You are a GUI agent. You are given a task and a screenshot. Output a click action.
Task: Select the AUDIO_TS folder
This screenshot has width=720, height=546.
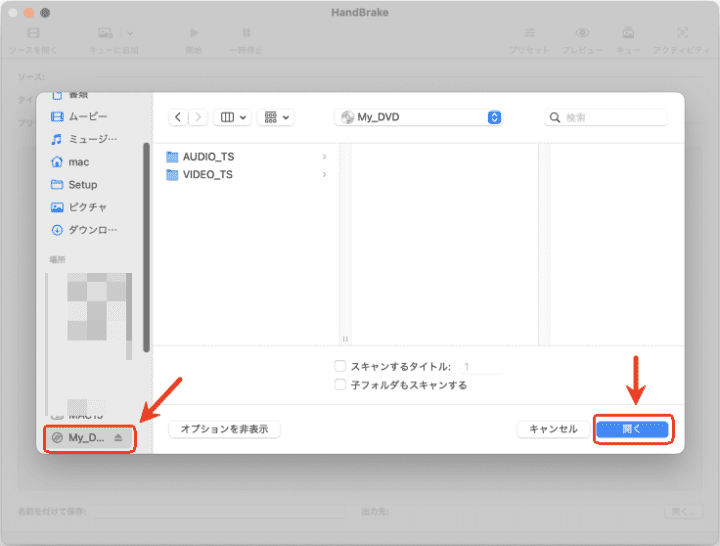[207, 157]
